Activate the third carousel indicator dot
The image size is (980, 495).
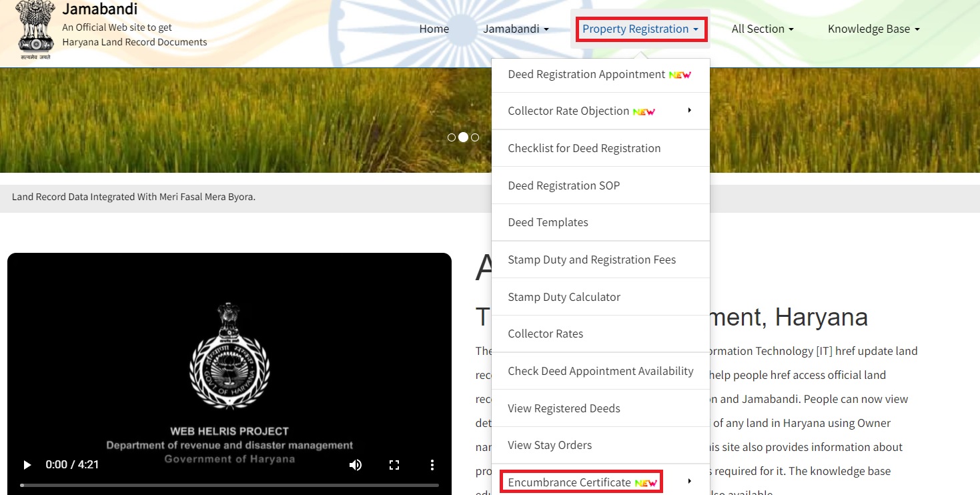(474, 137)
